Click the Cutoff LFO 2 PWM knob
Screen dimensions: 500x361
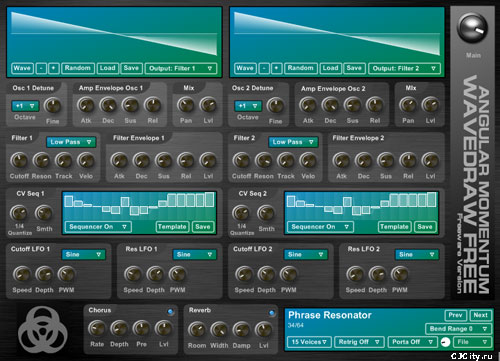288,275
